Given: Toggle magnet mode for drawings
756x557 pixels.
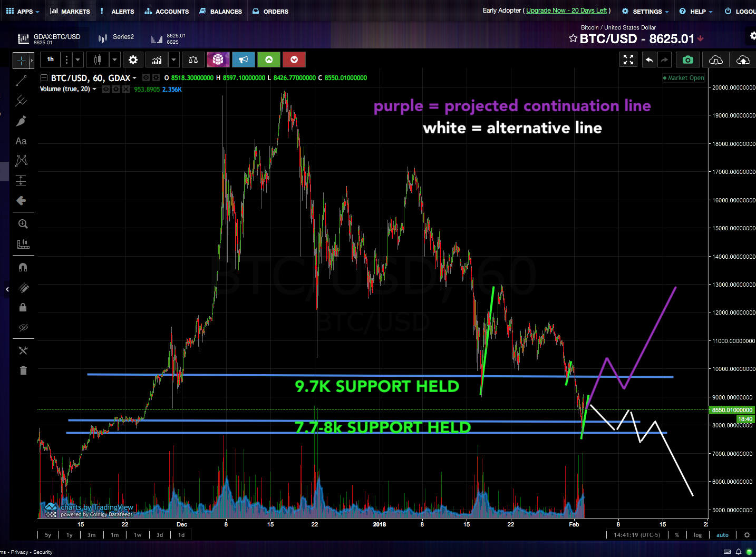Looking at the screenshot, I should [x=23, y=267].
